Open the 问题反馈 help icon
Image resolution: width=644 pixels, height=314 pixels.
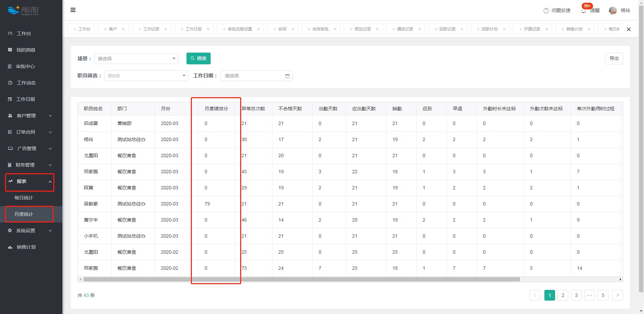click(546, 10)
